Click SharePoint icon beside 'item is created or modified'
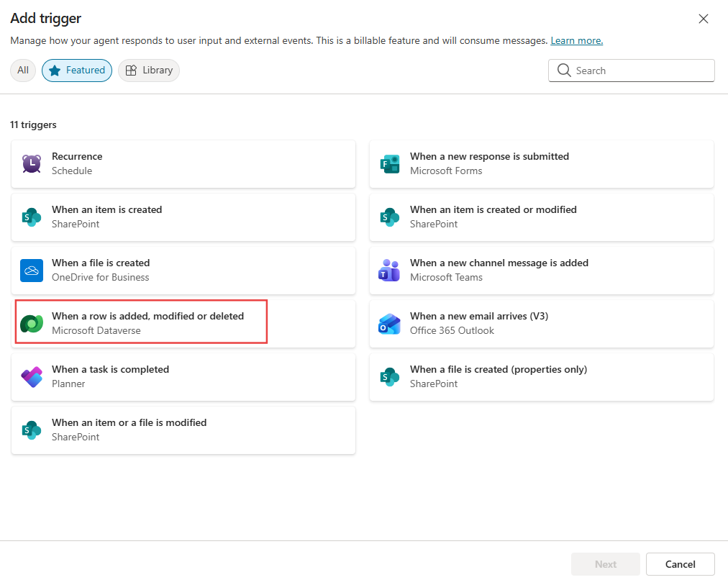The width and height of the screenshot is (728, 585). [389, 217]
